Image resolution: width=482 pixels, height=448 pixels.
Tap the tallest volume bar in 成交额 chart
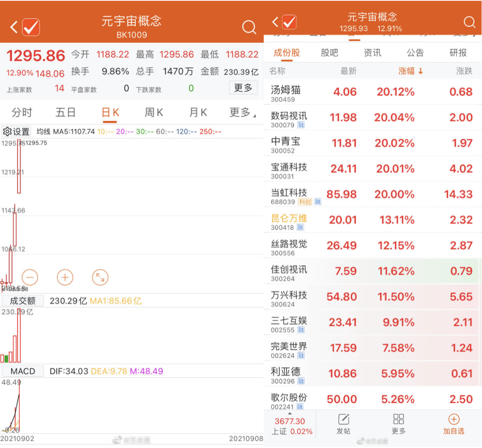click(19, 335)
